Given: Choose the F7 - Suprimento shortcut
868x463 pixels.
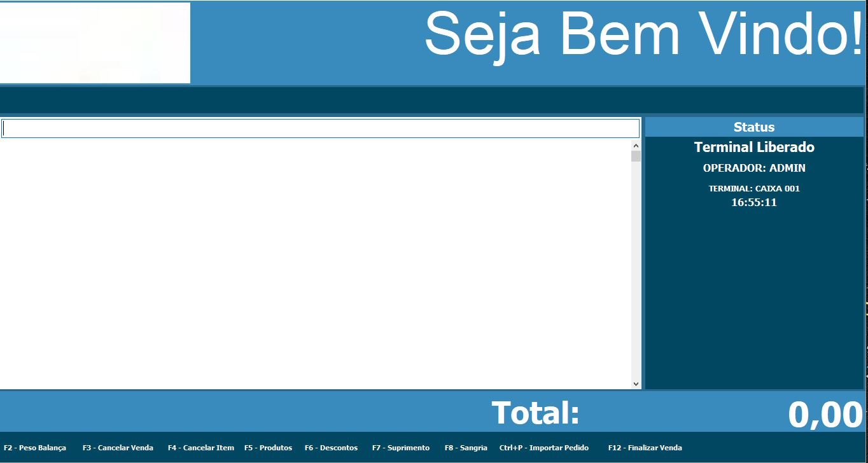Looking at the screenshot, I should [401, 448].
